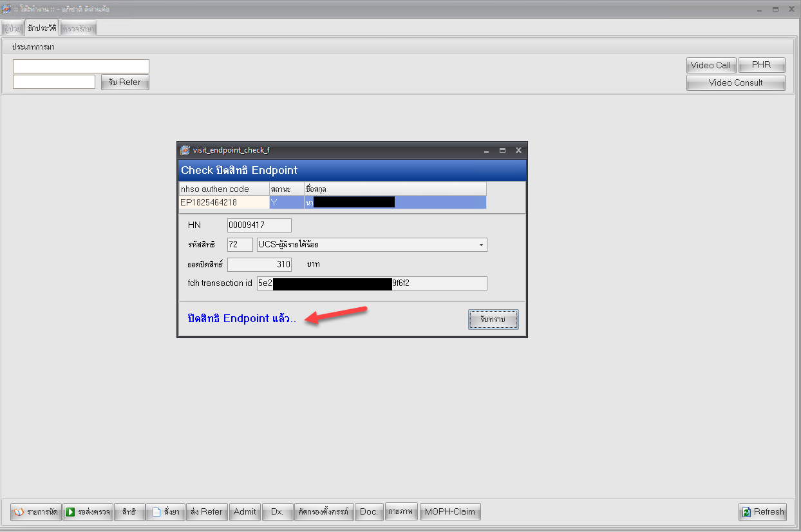Screen dimensions: 801x532
Task: Start a Video Call
Action: point(710,65)
